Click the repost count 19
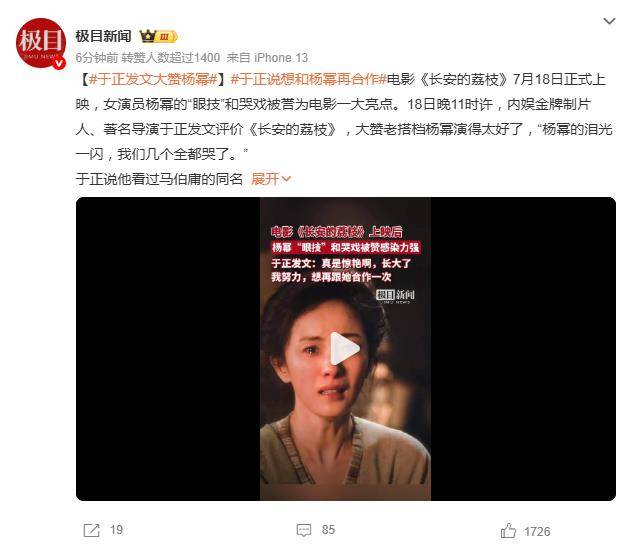The height and width of the screenshot is (547, 634). coord(116,530)
